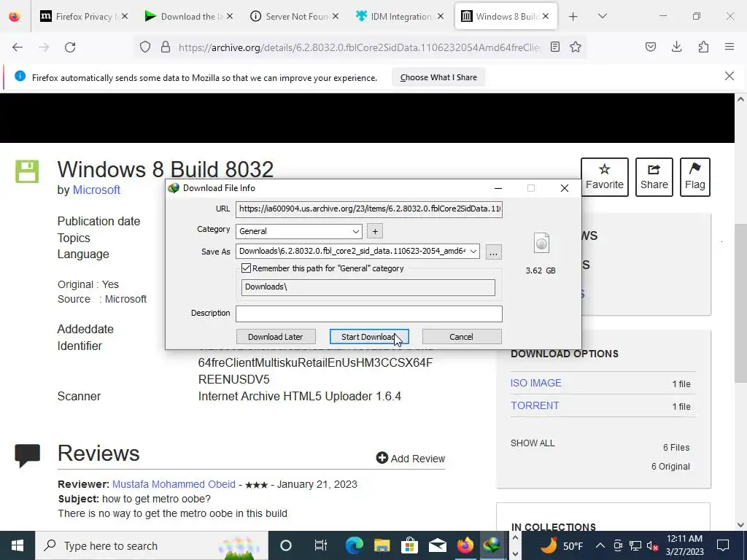Viewport: 747px width, 560px height.
Task: Click Choose What I Share button
Action: 438,77
